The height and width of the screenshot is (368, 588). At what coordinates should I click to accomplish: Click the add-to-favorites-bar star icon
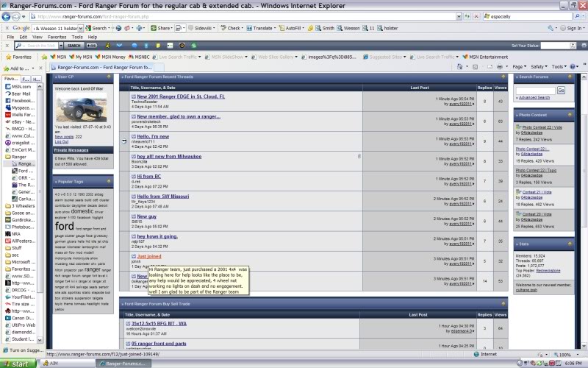[44, 57]
